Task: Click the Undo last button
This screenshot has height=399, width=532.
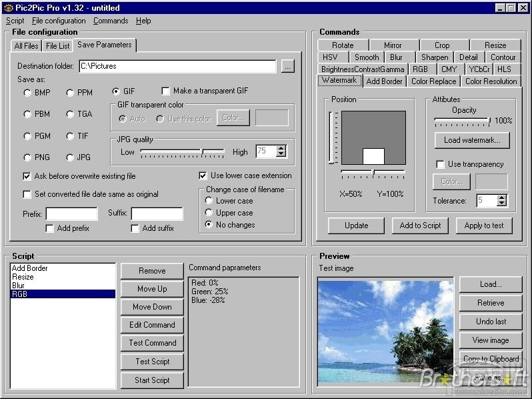Action: (491, 322)
